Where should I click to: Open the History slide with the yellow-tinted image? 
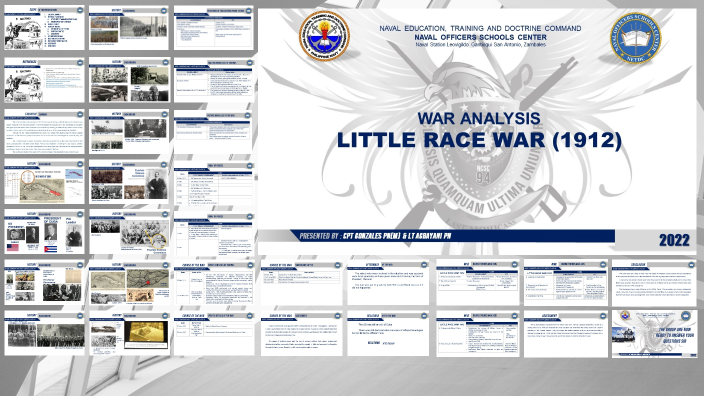pyautogui.click(x=129, y=334)
